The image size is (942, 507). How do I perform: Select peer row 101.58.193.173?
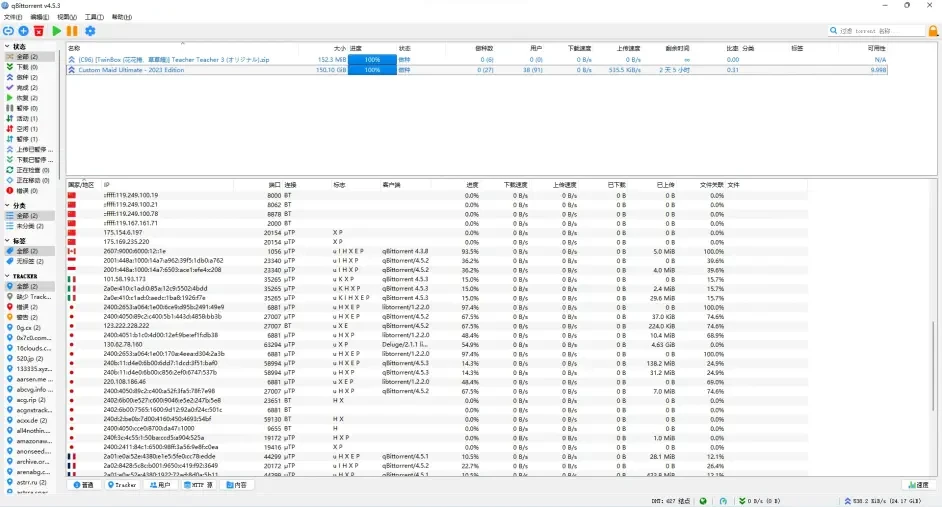(436, 279)
